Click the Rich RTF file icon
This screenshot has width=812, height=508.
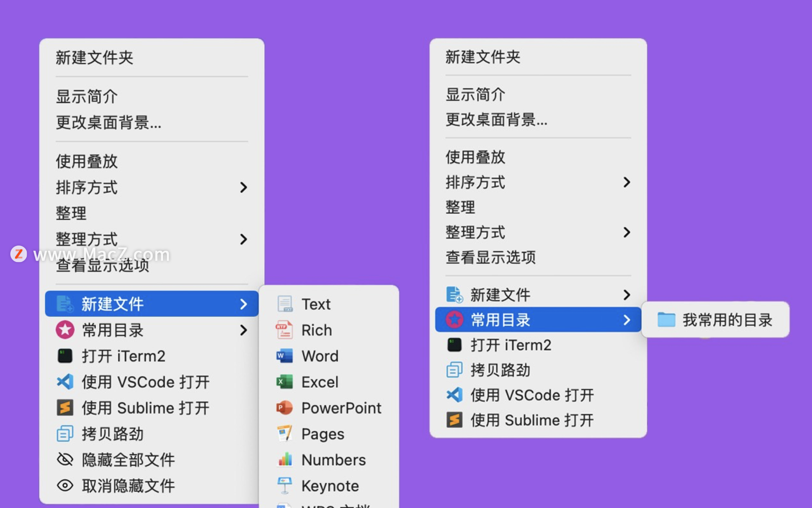point(284,330)
